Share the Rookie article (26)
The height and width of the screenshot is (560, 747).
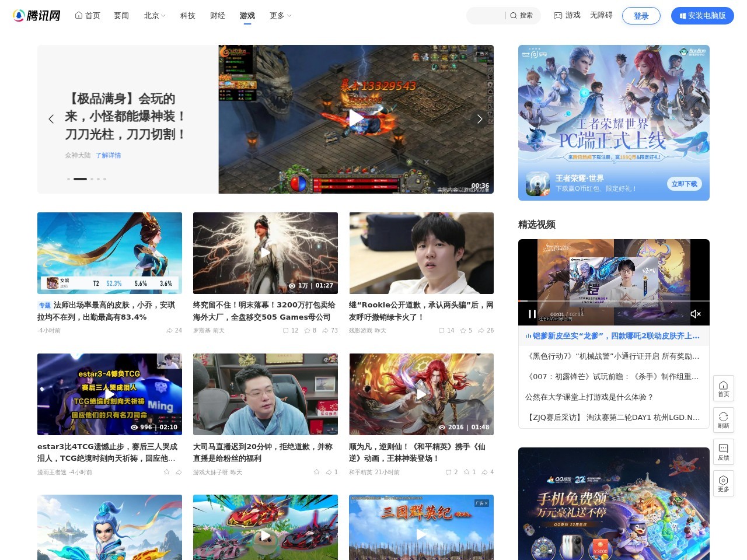[x=486, y=330]
